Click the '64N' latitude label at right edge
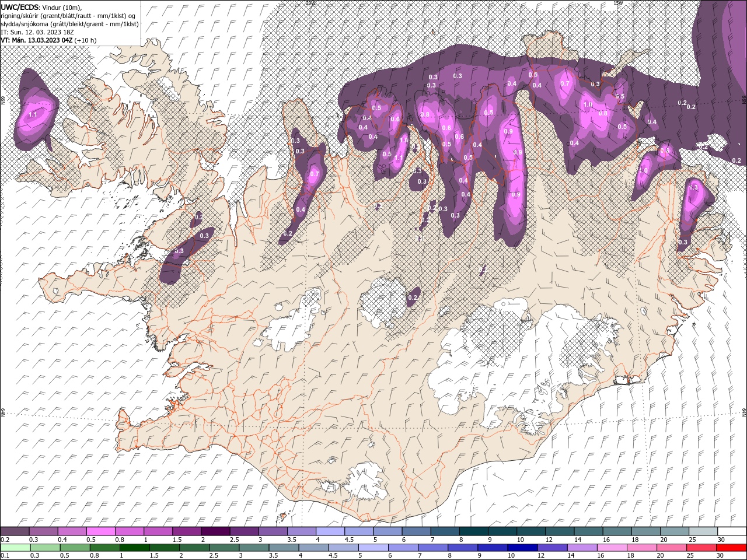Viewport: 747px width, 560px height. point(744,412)
